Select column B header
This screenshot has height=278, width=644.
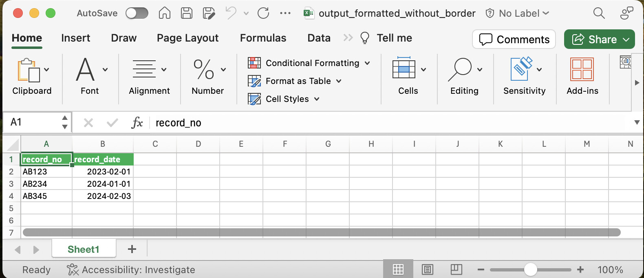103,144
